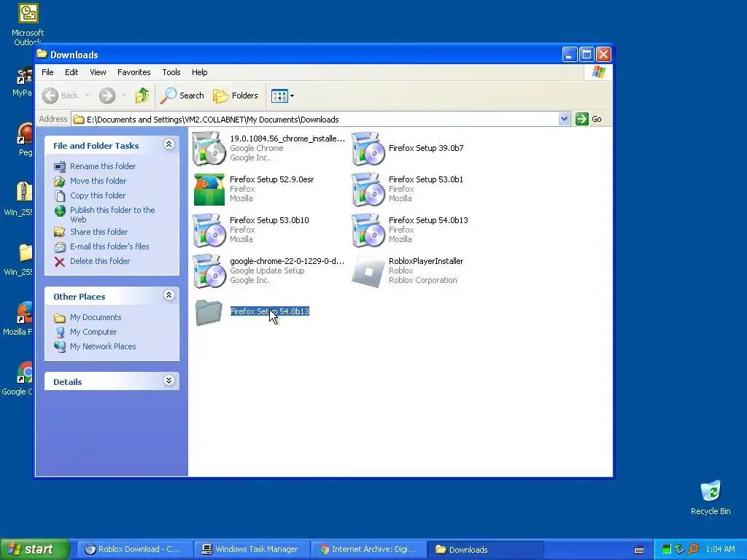Collapse the Other Places panel
This screenshot has height=560, width=747.
[169, 295]
